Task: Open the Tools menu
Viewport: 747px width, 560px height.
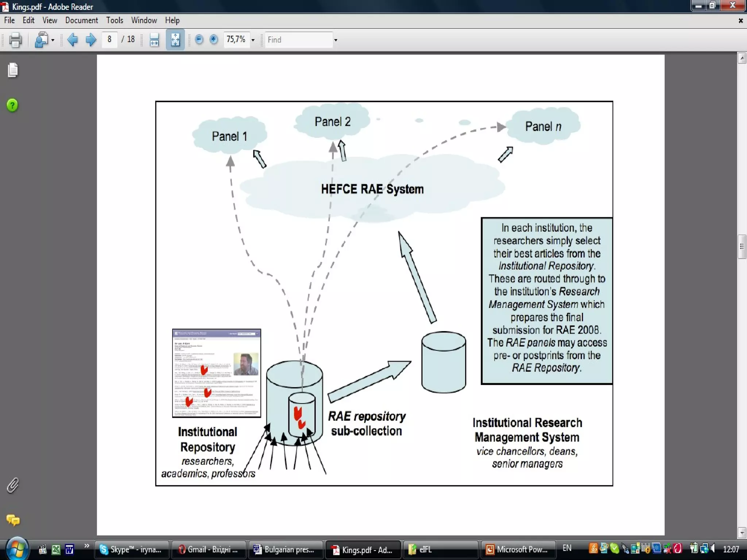Action: [x=115, y=20]
